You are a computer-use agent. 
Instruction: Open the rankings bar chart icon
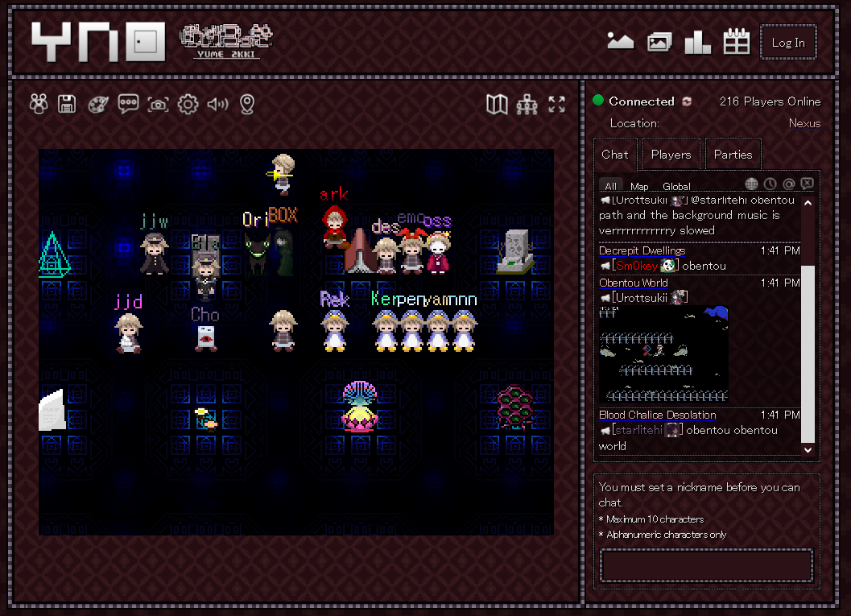pyautogui.click(x=697, y=42)
